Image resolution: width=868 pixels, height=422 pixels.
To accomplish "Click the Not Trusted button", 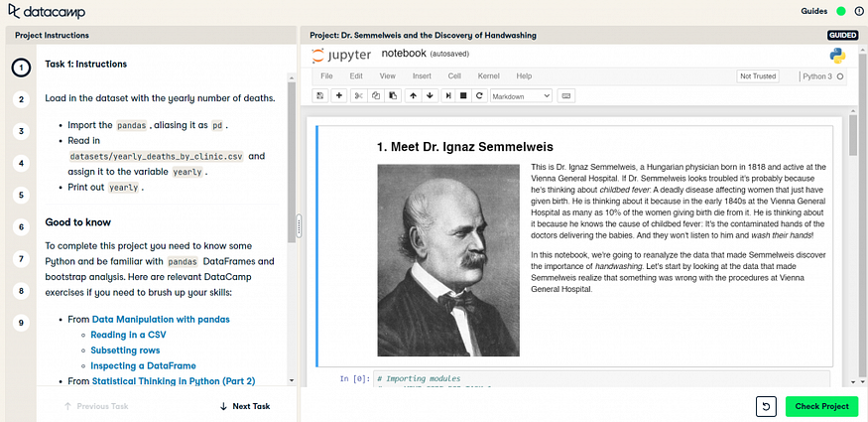I will click(x=758, y=76).
